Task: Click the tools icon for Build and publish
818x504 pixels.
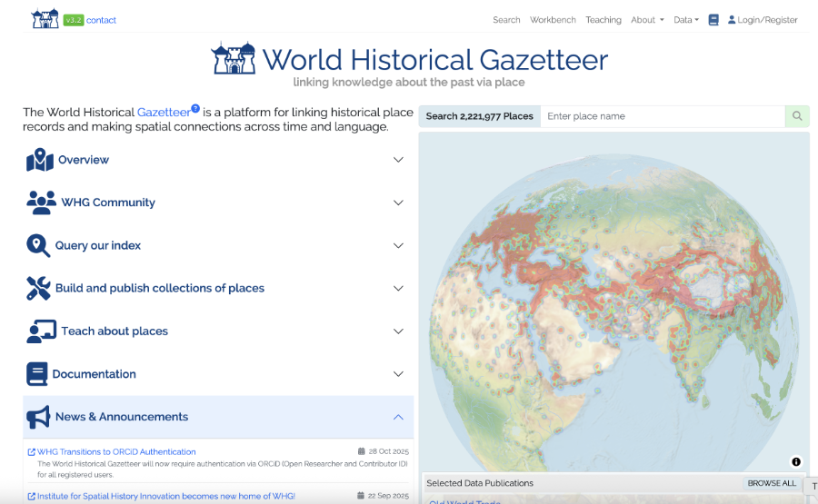Action: [38, 288]
